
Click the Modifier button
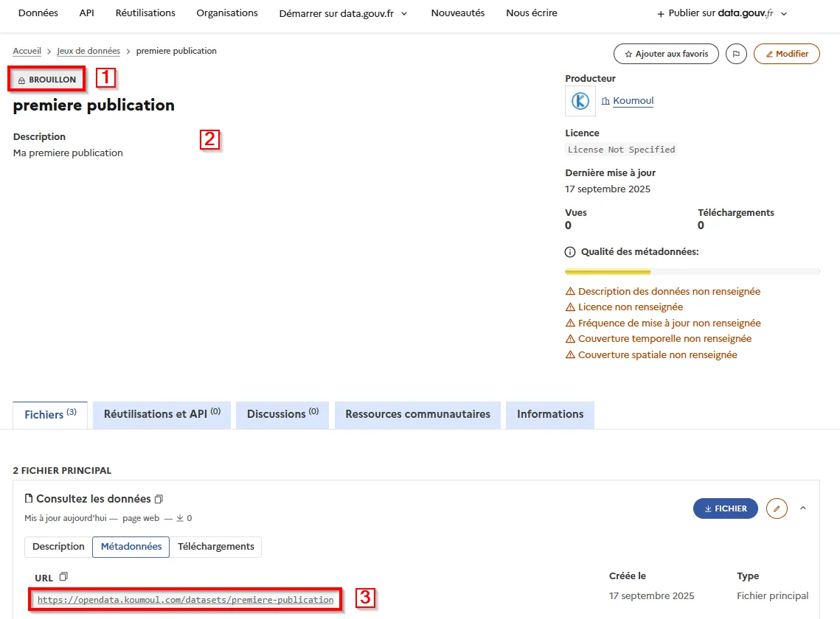click(786, 54)
